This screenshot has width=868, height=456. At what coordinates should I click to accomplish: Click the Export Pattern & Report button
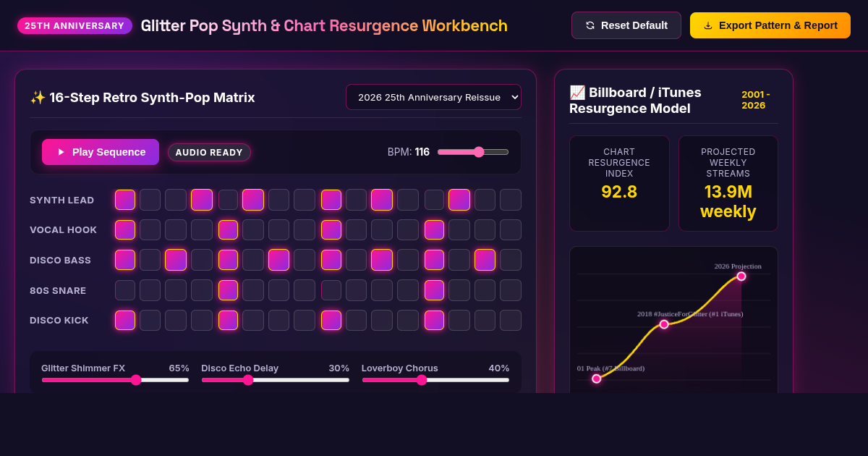pos(770,25)
